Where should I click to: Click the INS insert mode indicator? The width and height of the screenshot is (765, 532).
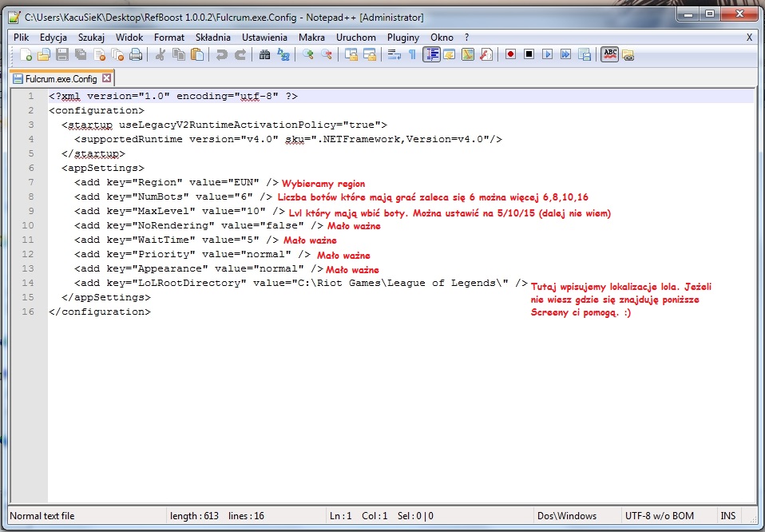tap(728, 516)
